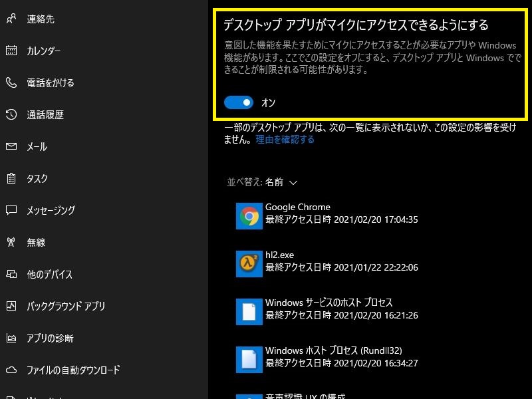Click the hl2.exe app name
Image resolution: width=532 pixels, height=399 pixels.
279,255
